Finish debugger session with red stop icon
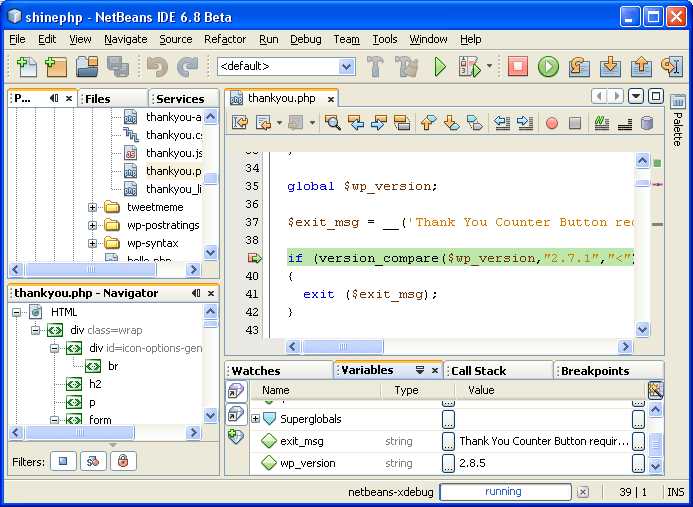Screen dimensions: 693x507 518,67
